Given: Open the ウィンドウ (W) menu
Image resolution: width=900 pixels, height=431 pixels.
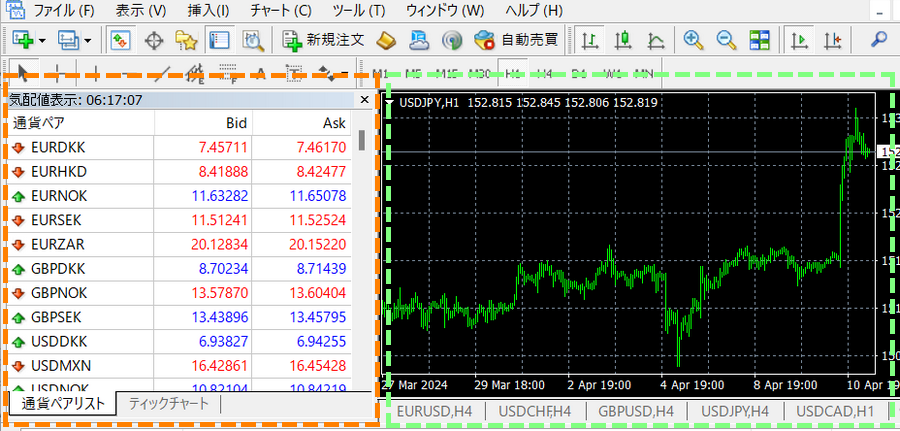Looking at the screenshot, I should pyautogui.click(x=445, y=10).
